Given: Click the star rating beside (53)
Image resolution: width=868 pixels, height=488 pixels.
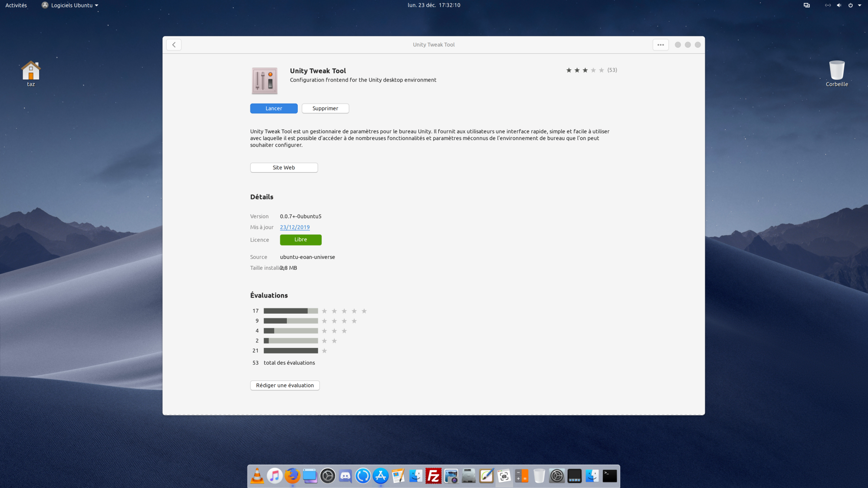Looking at the screenshot, I should [585, 70].
